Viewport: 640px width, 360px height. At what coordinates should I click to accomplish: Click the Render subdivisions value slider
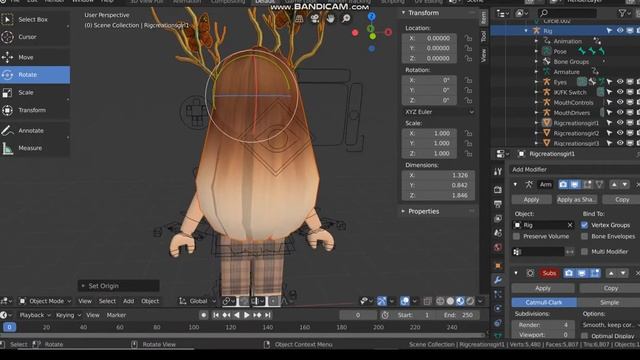pyautogui.click(x=544, y=325)
